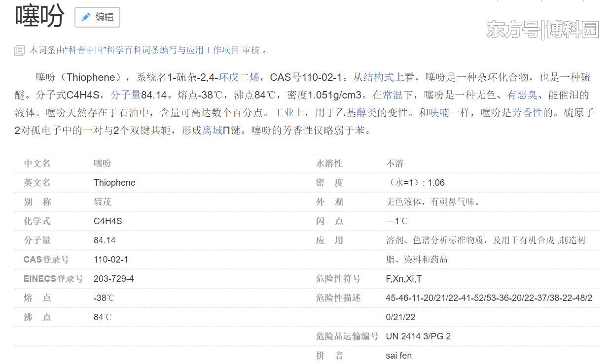Image resolution: width=611 pixels, height=364 pixels.
Task: Select the 闪 点 label
Action: point(329,221)
